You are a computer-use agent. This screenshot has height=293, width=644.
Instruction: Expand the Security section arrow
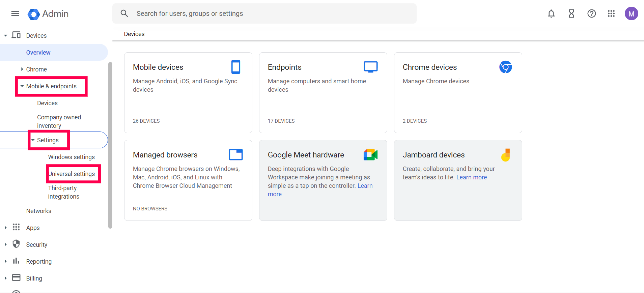(5, 244)
